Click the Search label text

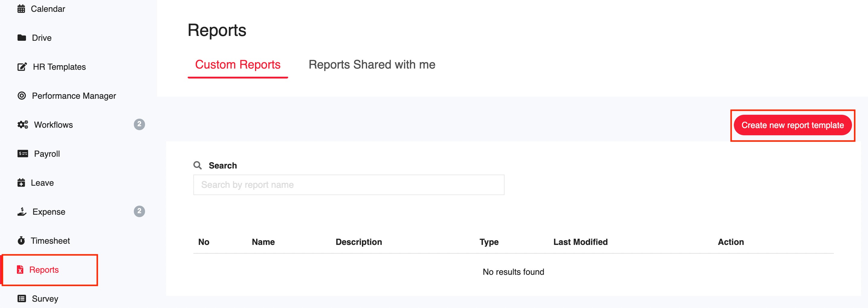pos(223,165)
